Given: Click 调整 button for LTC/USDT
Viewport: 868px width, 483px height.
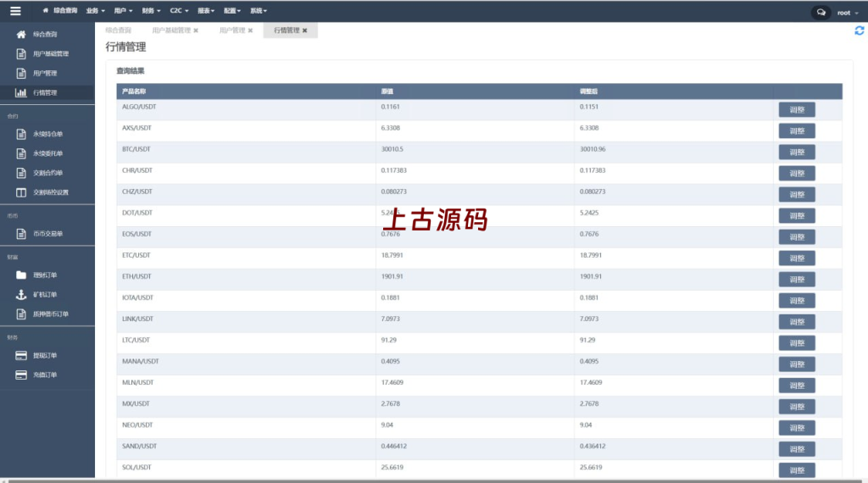Looking at the screenshot, I should 797,343.
